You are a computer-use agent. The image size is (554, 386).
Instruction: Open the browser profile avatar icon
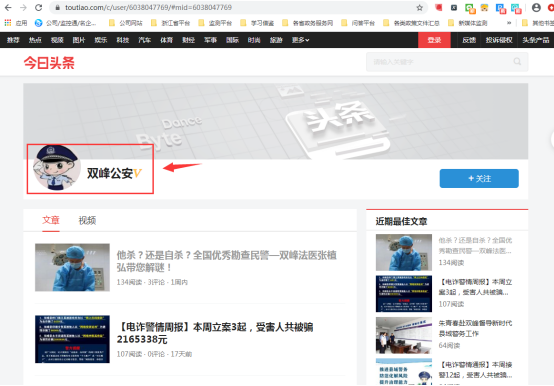coord(536,7)
